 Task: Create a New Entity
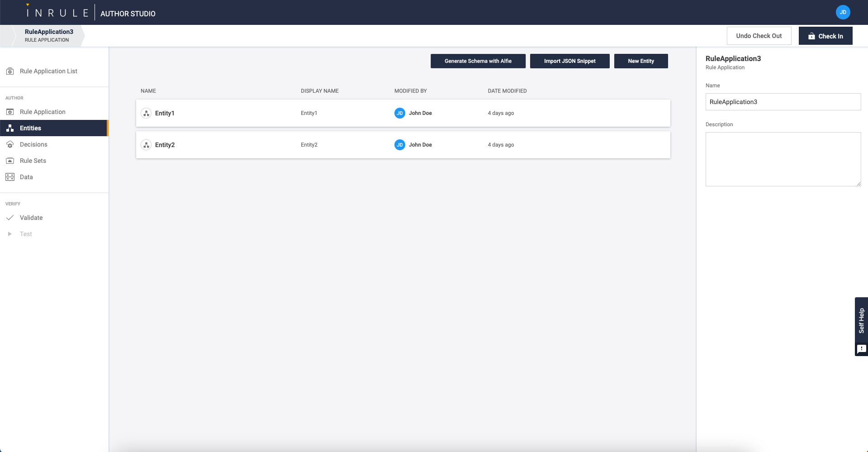(641, 61)
